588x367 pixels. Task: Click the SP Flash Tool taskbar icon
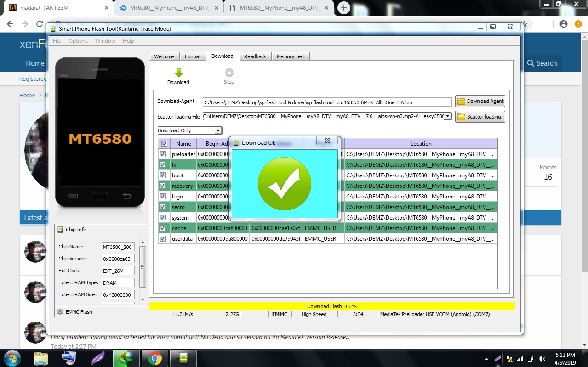coord(183,358)
